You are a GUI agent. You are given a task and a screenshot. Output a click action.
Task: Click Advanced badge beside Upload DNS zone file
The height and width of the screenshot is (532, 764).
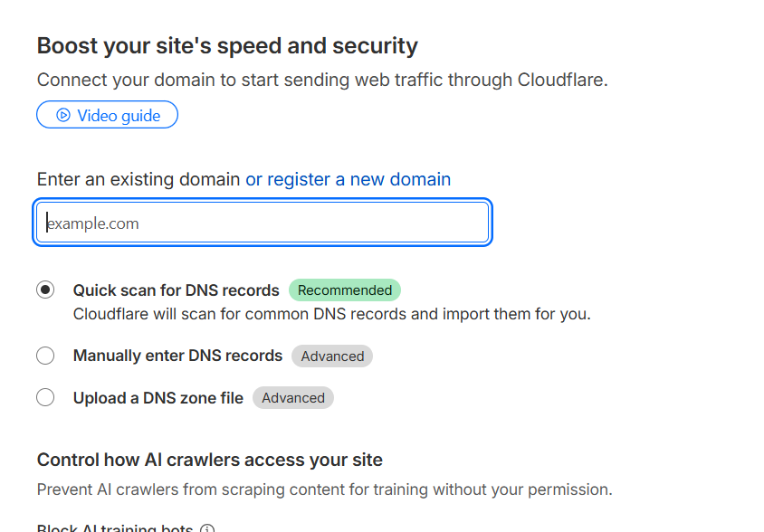pos(293,397)
